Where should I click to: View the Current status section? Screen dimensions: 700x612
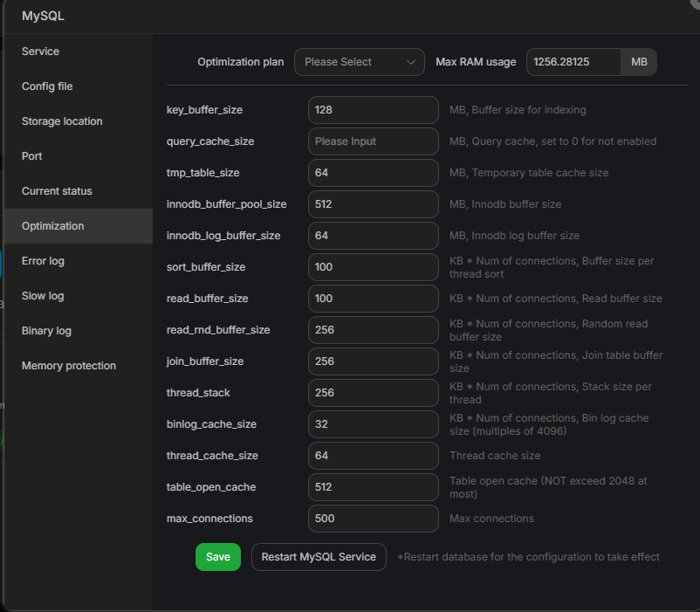pos(57,191)
